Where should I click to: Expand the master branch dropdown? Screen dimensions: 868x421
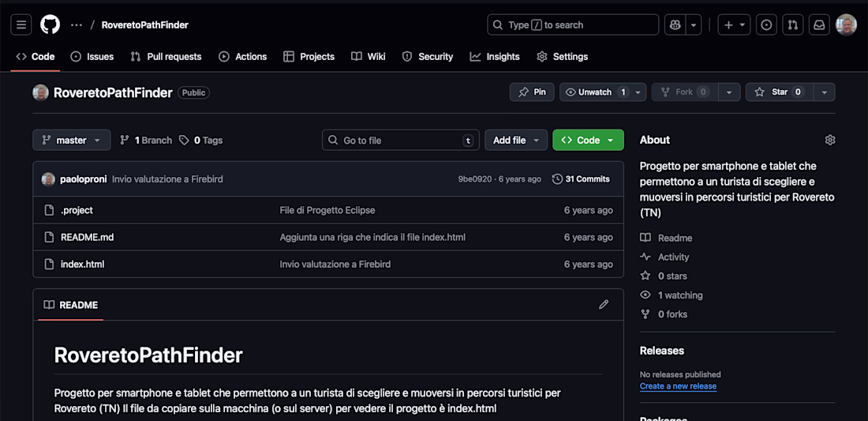71,140
